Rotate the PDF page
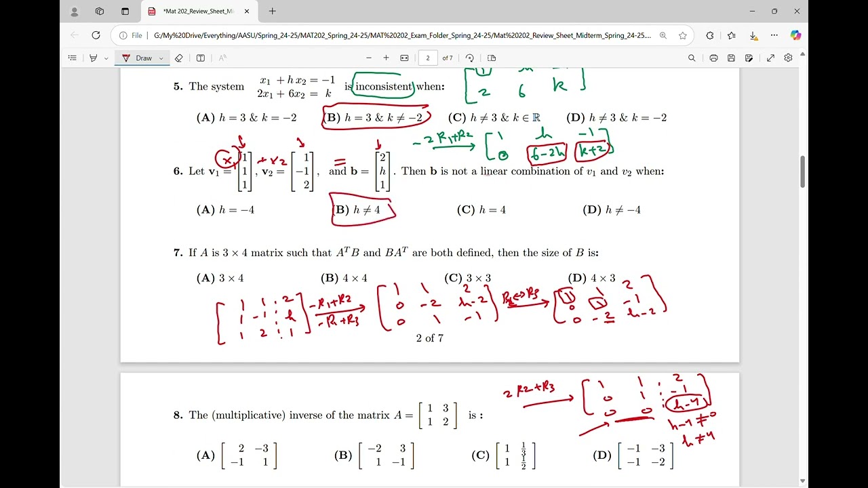The height and width of the screenshot is (488, 868). tap(469, 58)
